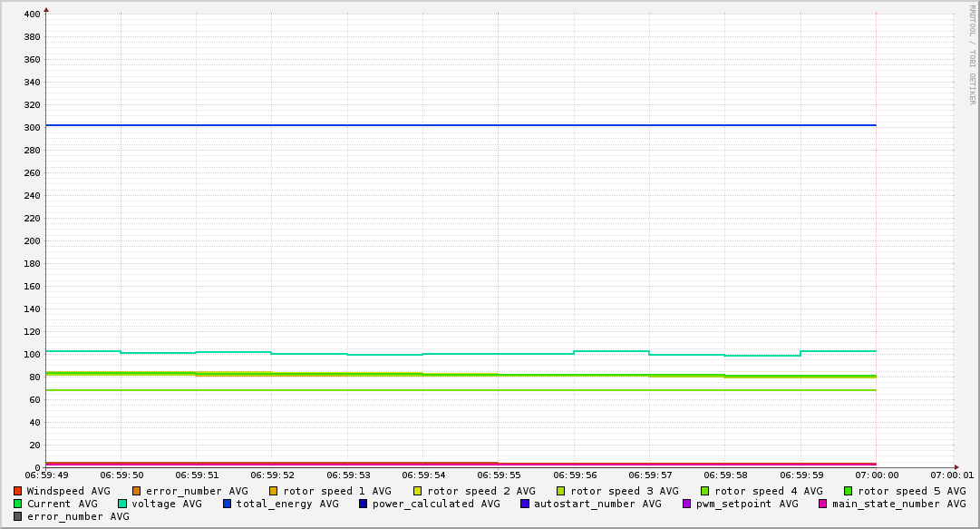The image size is (980, 529).
Task: Click the total_energy AVG legend label
Action: tap(287, 504)
